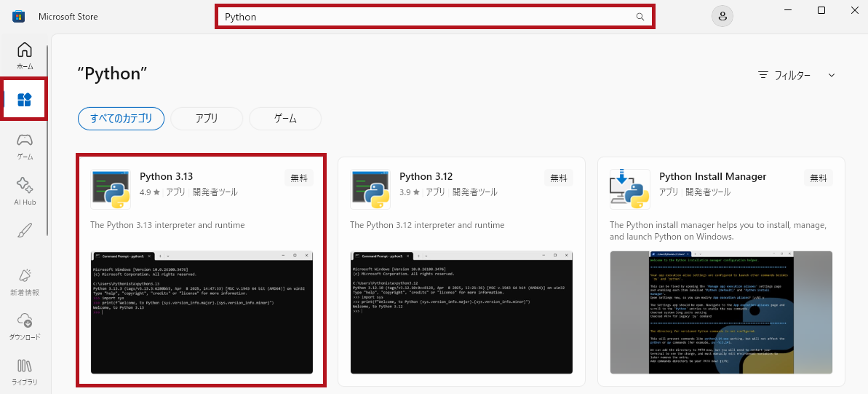The width and height of the screenshot is (868, 394).
Task: Click the chevron beside フィルター
Action: coord(832,75)
